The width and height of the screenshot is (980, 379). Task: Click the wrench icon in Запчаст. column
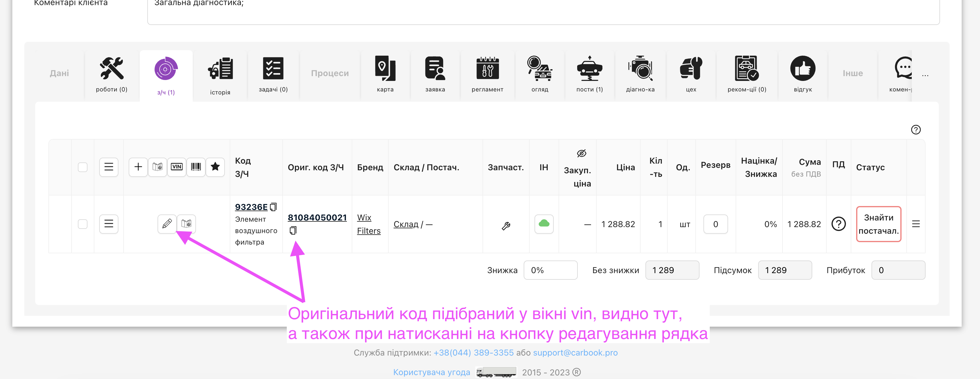(x=506, y=226)
